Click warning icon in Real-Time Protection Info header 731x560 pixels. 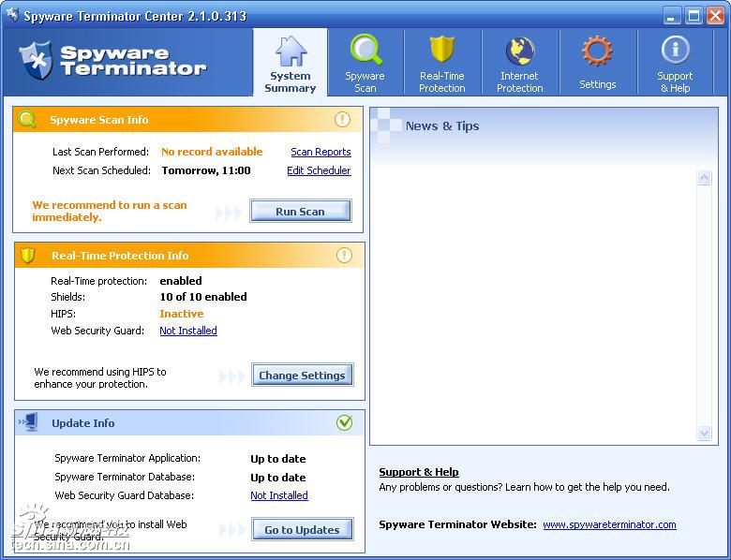pos(344,255)
